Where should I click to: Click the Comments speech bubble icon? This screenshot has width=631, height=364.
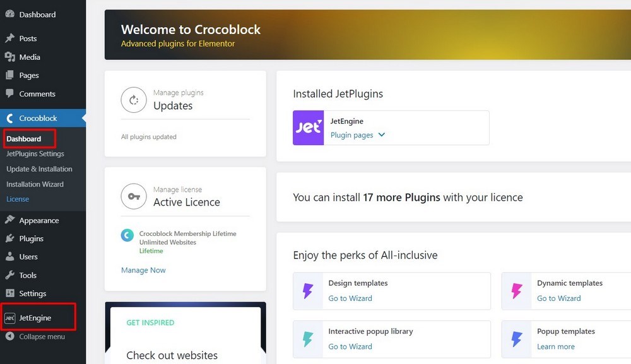[9, 93]
